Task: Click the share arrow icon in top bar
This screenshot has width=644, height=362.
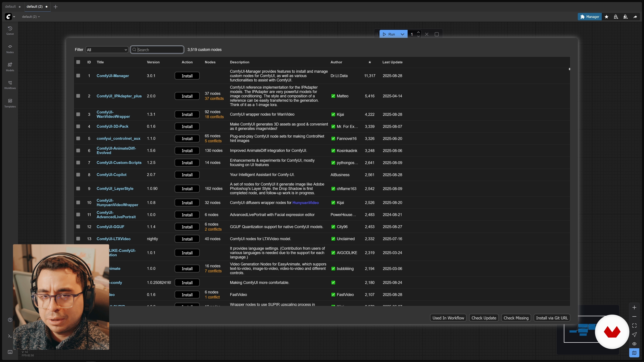Action: click(x=635, y=17)
